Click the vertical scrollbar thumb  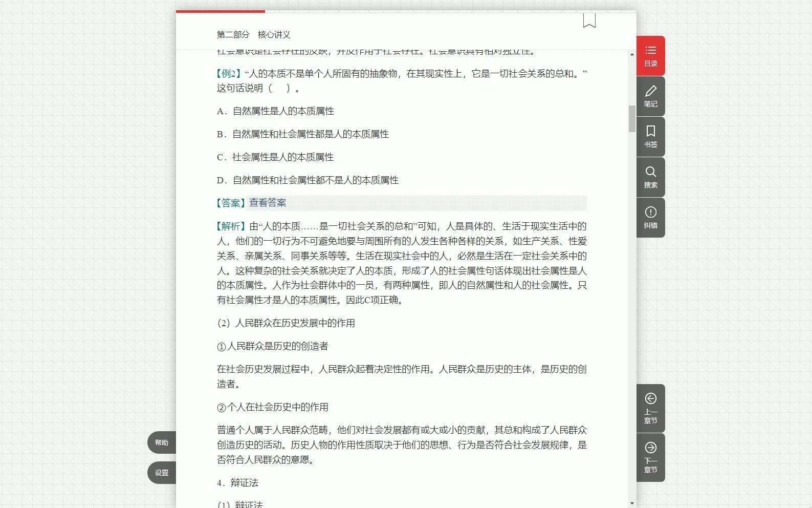click(632, 119)
